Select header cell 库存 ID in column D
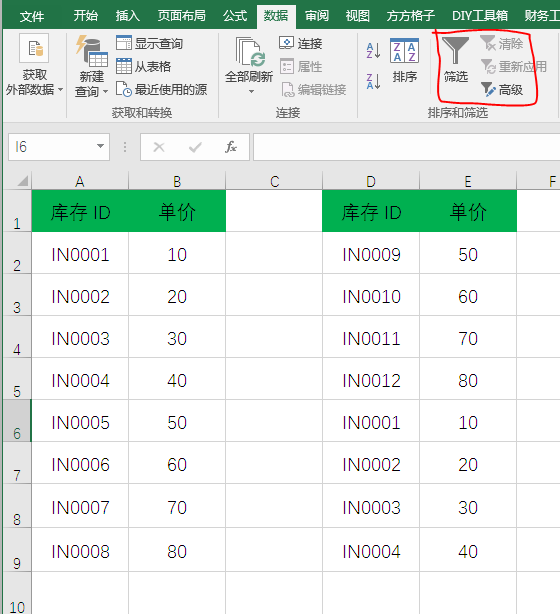 pyautogui.click(x=371, y=211)
